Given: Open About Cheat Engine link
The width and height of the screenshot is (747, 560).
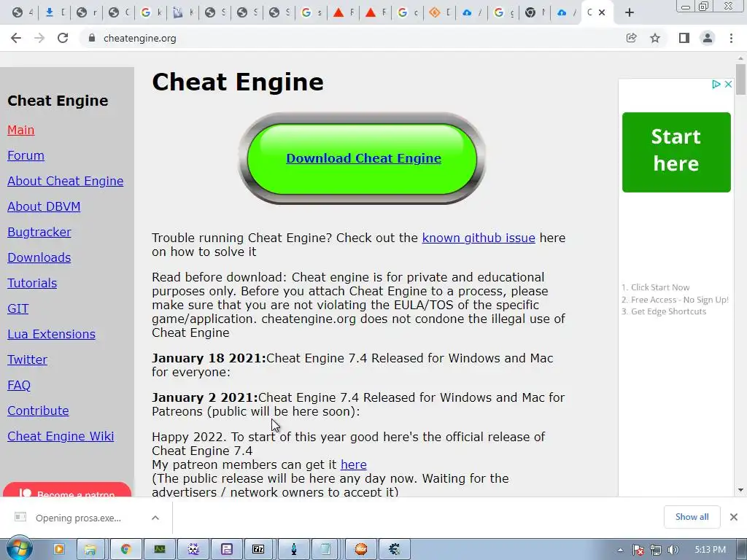Looking at the screenshot, I should (65, 181).
